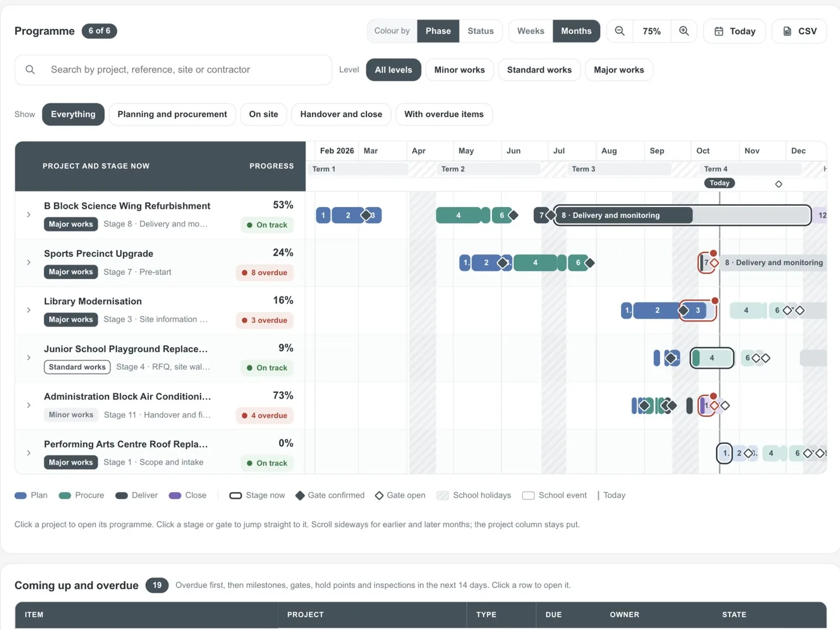Viewport: 840px width, 630px height.
Task: Focus the project search field
Action: click(173, 70)
